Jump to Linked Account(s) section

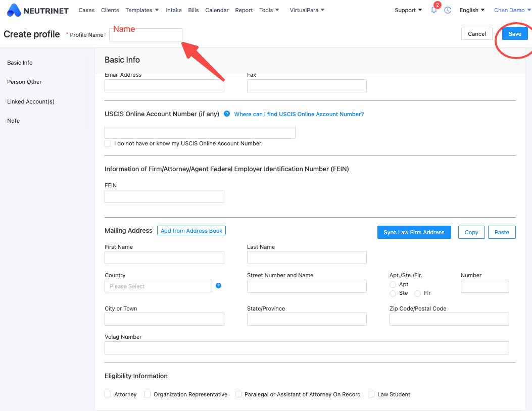tap(30, 101)
